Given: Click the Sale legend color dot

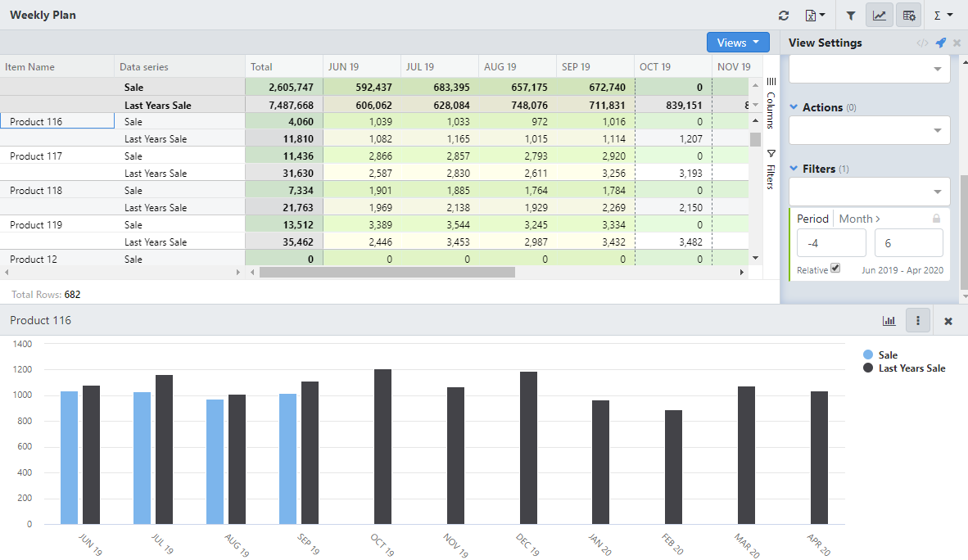Looking at the screenshot, I should [868, 355].
